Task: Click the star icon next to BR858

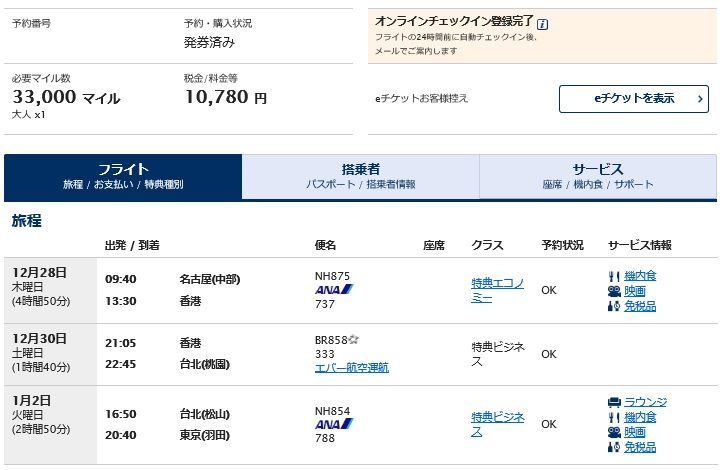Action: click(355, 340)
